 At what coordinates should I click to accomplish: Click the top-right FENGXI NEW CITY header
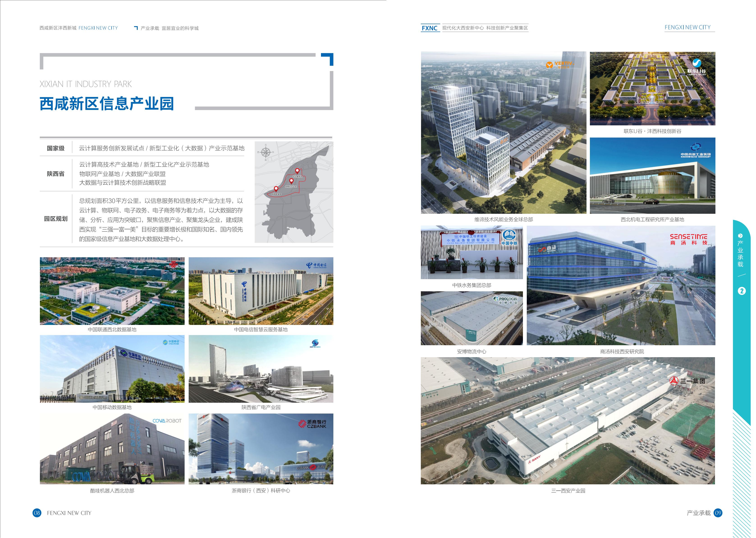coord(687,27)
